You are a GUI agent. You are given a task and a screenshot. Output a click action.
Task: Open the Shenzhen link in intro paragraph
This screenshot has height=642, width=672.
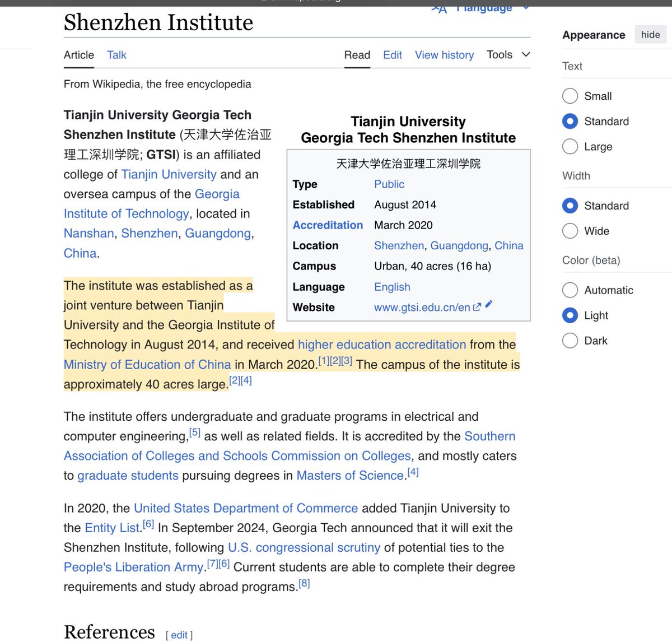[x=150, y=233]
